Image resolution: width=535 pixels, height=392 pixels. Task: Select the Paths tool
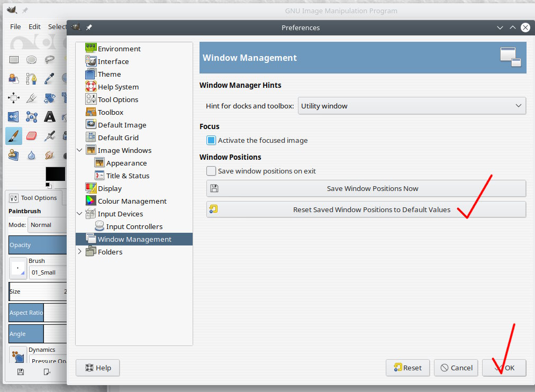(x=31, y=79)
